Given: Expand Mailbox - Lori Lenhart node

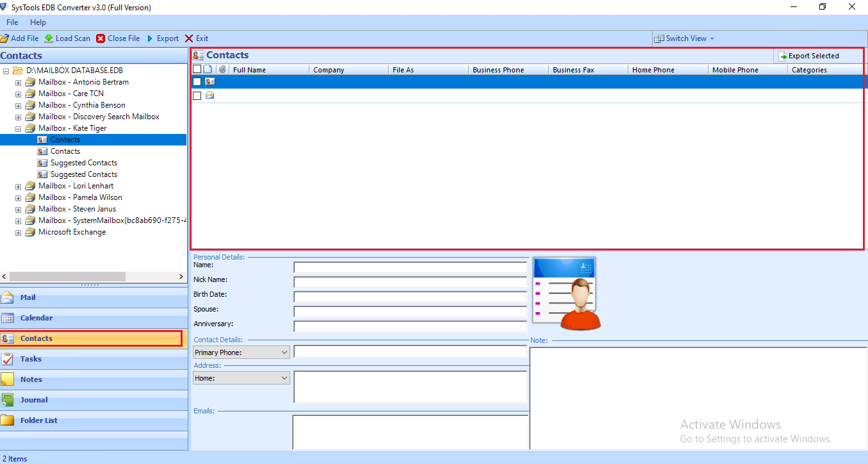Looking at the screenshot, I should tap(18, 186).
